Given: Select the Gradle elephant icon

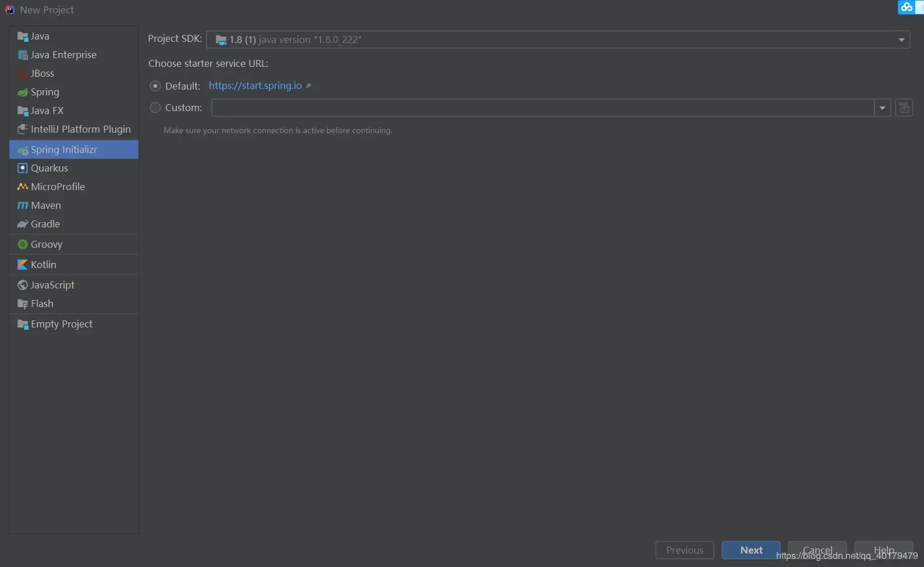Looking at the screenshot, I should pos(23,224).
